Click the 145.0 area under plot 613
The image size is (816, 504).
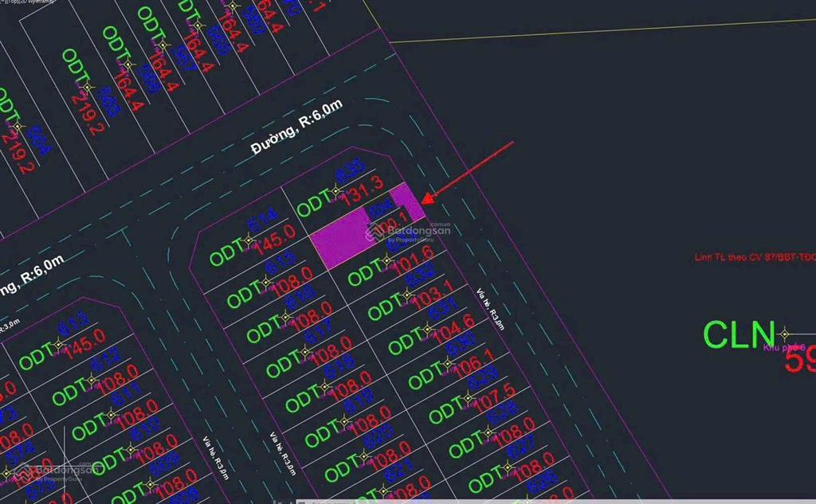84,343
